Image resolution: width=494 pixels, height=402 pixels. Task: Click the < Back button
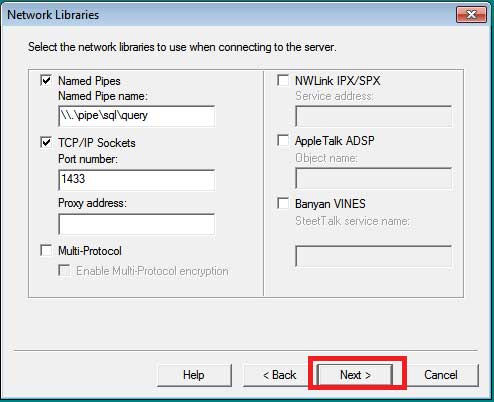(x=279, y=375)
